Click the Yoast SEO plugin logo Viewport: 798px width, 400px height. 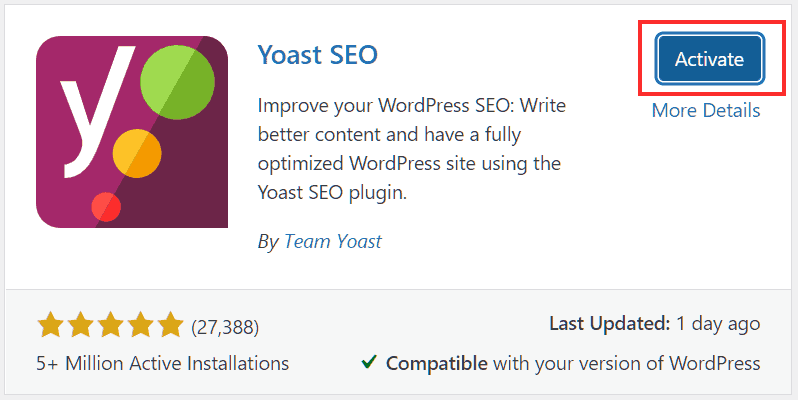pos(132,132)
